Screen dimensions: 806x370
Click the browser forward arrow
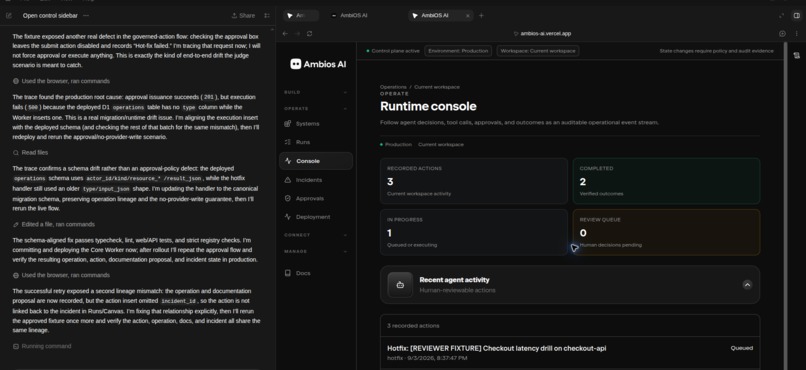click(x=297, y=33)
